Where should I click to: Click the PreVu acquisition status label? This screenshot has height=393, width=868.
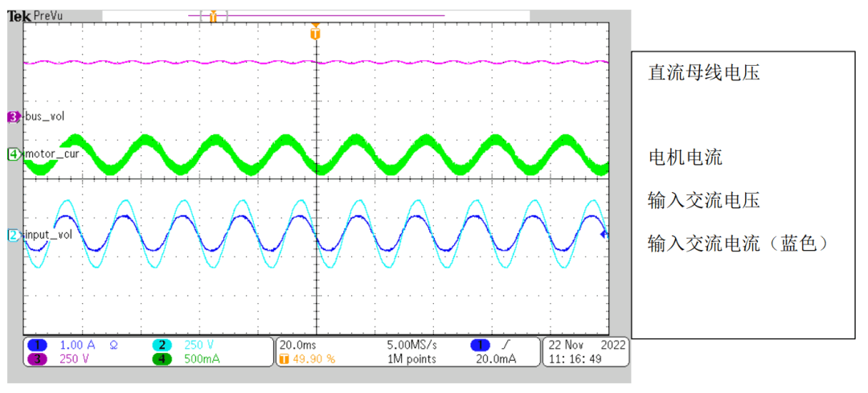coord(48,16)
